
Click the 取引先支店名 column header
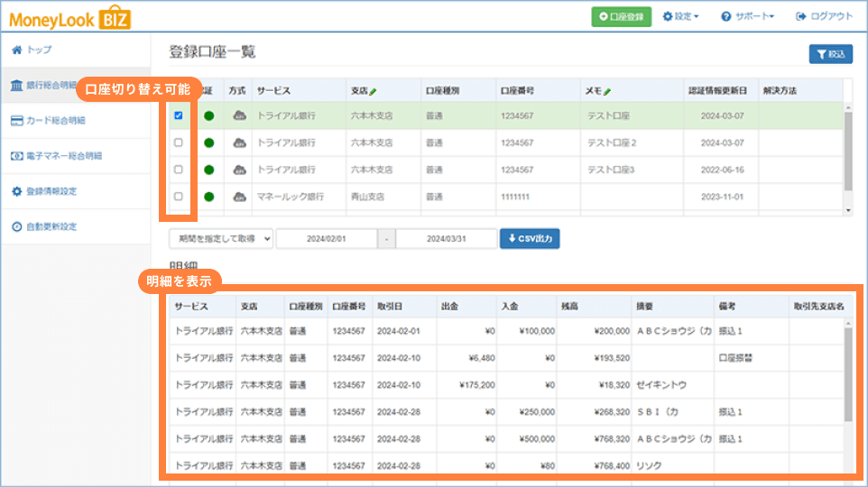point(818,306)
